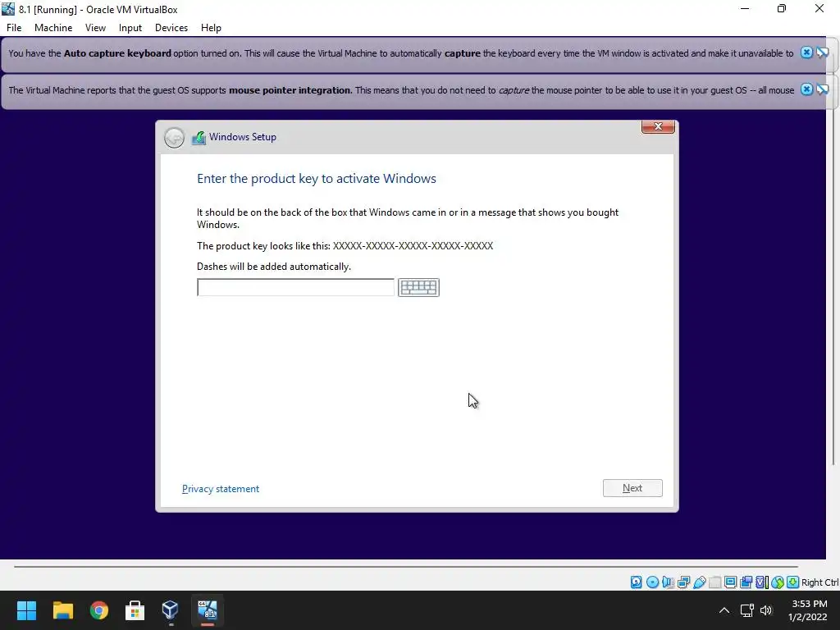Click the USB devices indicator
The image size is (840, 630).
pos(700,582)
